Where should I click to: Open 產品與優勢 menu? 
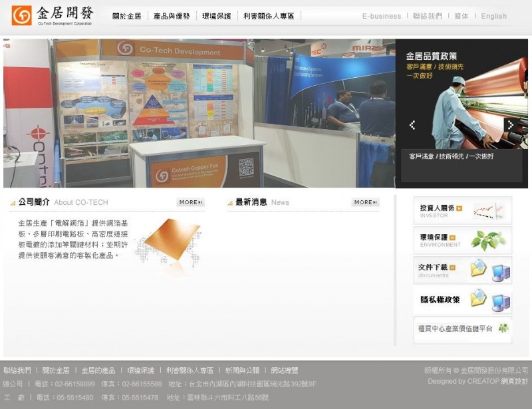(172, 16)
